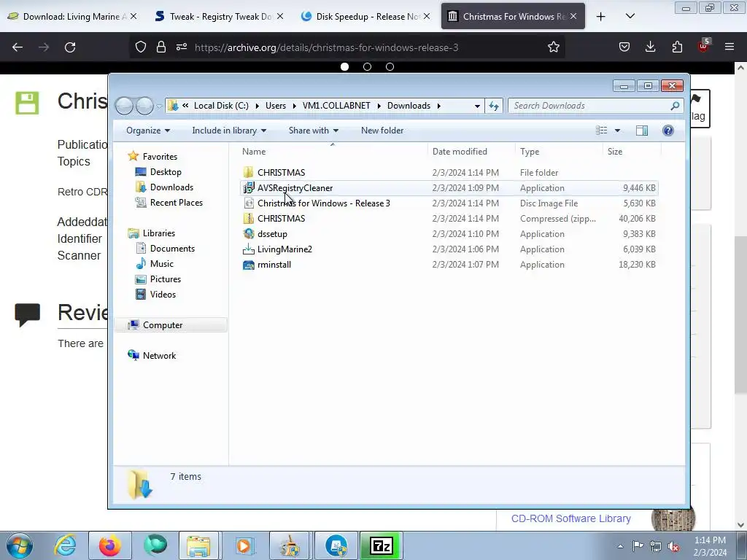This screenshot has width=747, height=560.
Task: Open Firefox downloads panel
Action: pos(650,47)
